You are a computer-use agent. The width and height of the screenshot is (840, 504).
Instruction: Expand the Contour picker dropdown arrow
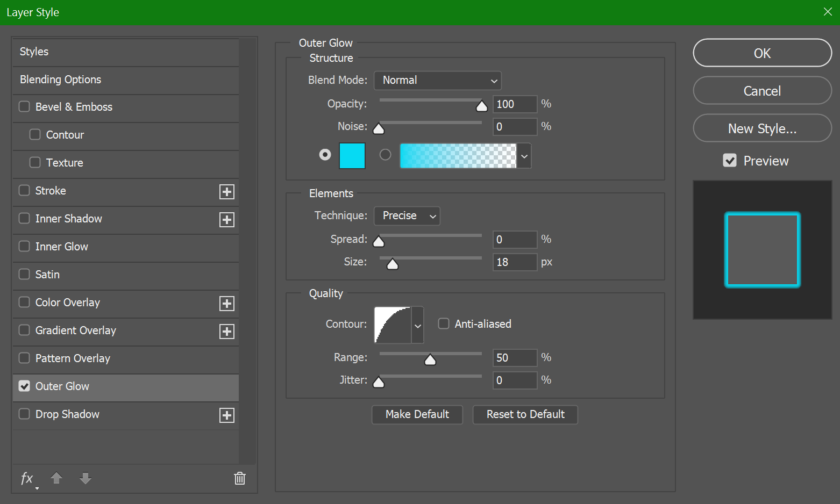pyautogui.click(x=418, y=326)
